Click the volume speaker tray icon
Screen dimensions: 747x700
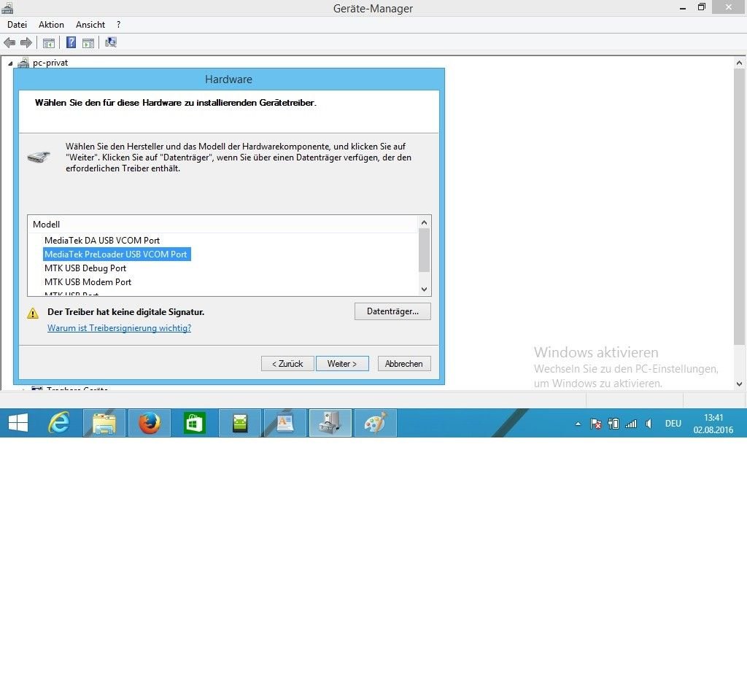(649, 424)
